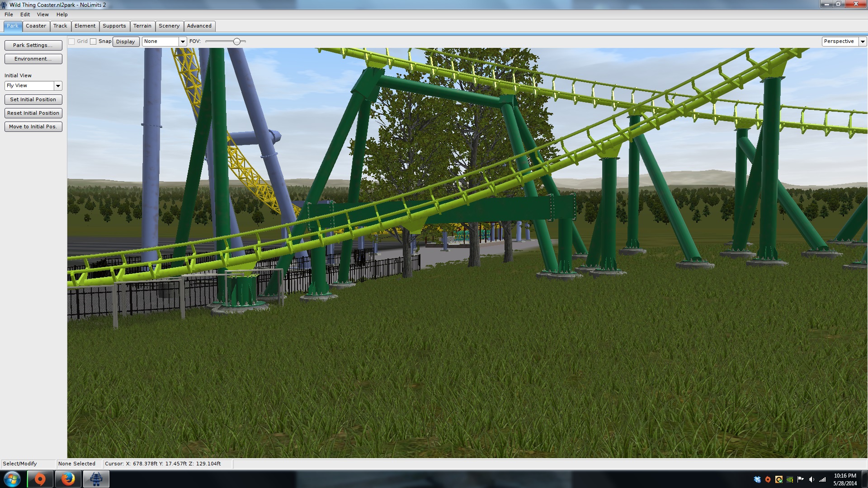Switch to the Supports tab
Viewport: 868px width, 488px height.
pyautogui.click(x=114, y=26)
